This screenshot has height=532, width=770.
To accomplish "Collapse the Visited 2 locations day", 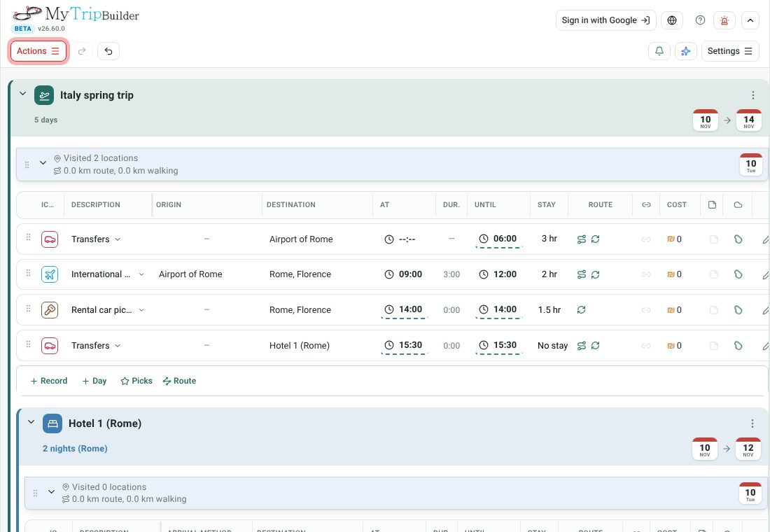I will 43,162.
